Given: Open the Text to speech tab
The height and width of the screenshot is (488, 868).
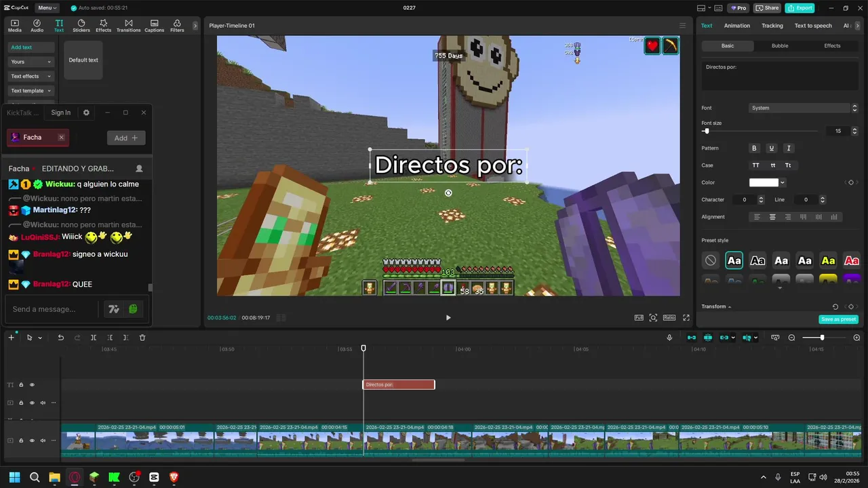Looking at the screenshot, I should pyautogui.click(x=813, y=26).
